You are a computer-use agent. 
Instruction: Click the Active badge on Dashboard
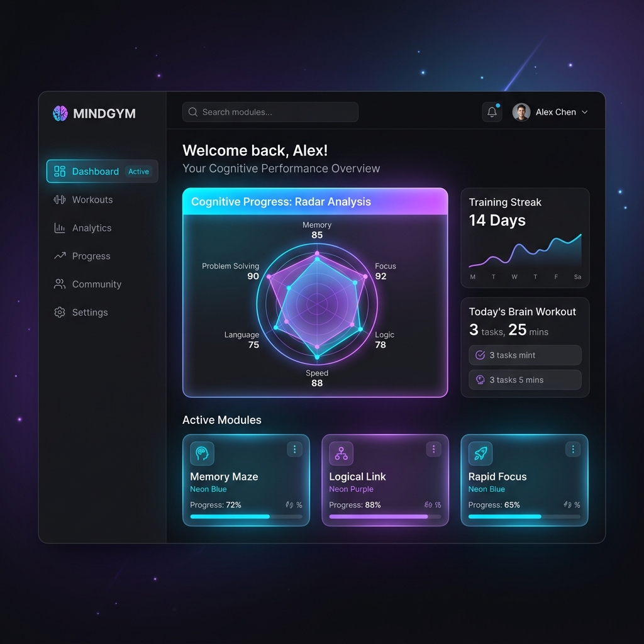[x=138, y=172]
